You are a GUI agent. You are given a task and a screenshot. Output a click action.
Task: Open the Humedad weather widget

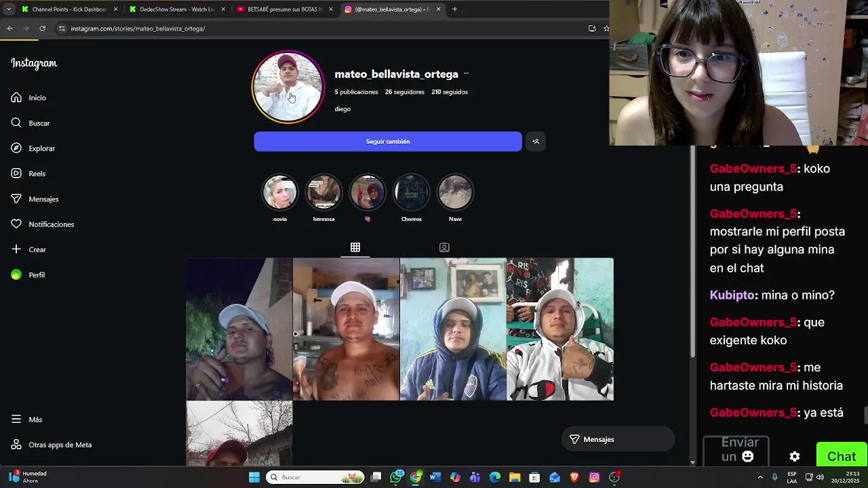27,477
